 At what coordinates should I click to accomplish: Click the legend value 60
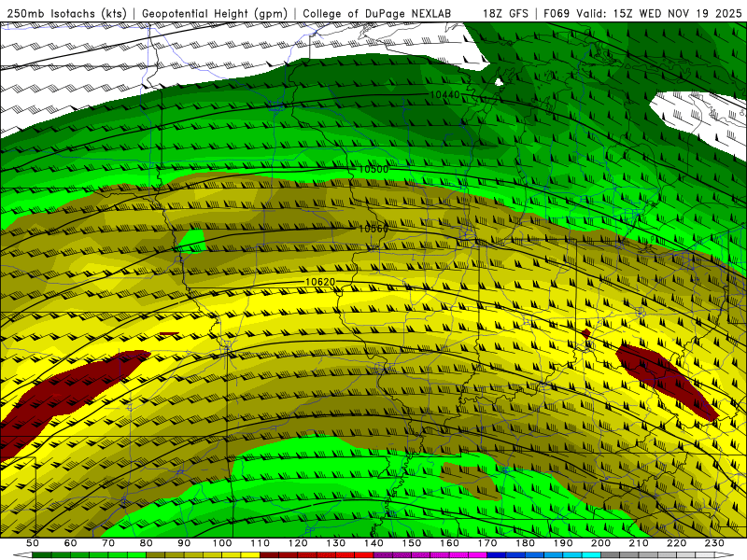pyautogui.click(x=71, y=543)
